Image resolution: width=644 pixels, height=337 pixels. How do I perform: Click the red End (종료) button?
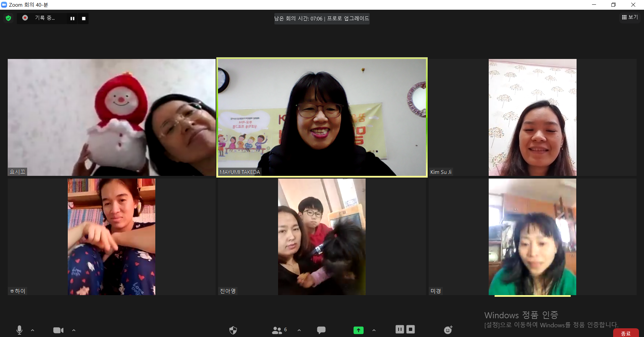pyautogui.click(x=626, y=333)
